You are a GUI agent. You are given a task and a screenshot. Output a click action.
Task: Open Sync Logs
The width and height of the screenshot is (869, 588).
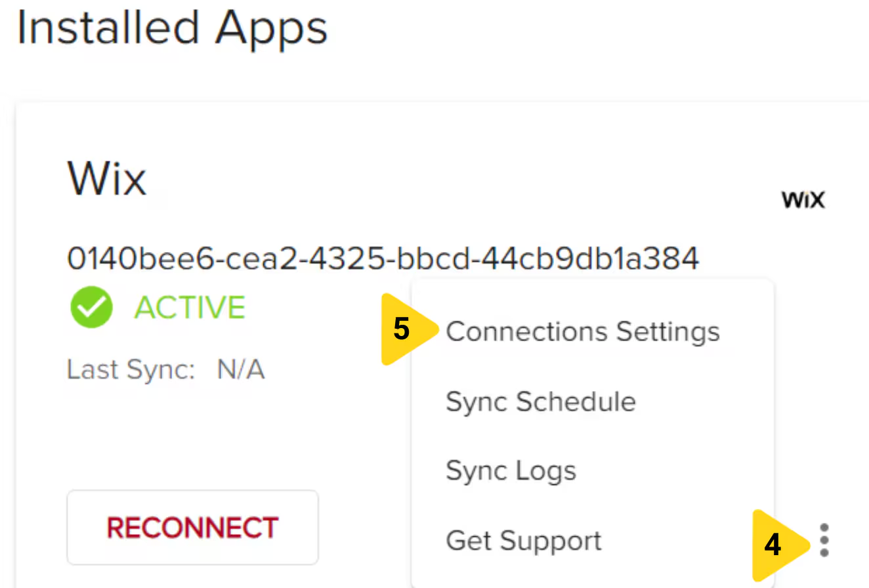tap(511, 470)
